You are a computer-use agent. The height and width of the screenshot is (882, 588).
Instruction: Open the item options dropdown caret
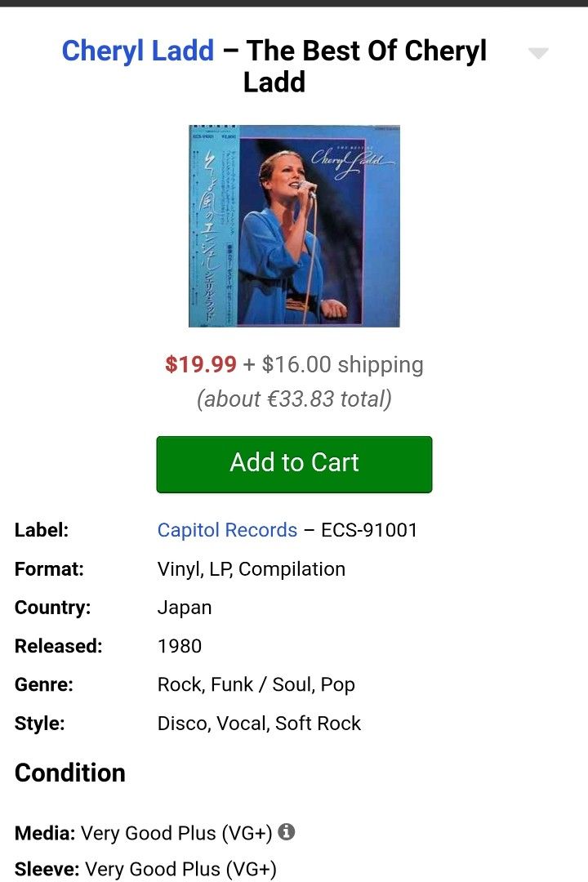(538, 52)
